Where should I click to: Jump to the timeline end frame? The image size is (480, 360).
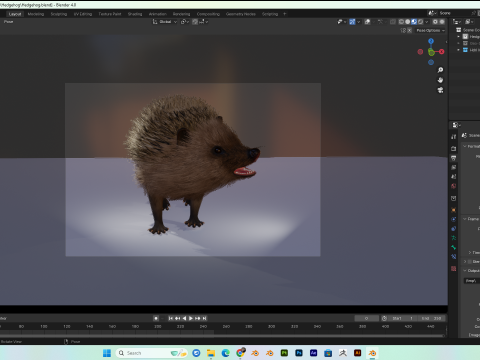tap(205, 318)
